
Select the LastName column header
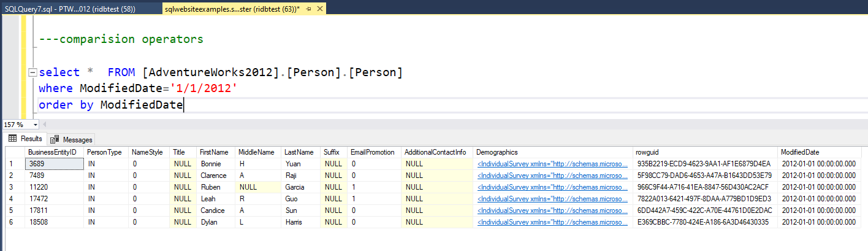(300, 152)
